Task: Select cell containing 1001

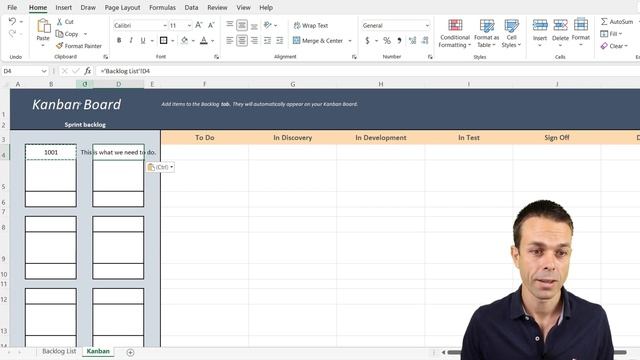Action: (51, 152)
